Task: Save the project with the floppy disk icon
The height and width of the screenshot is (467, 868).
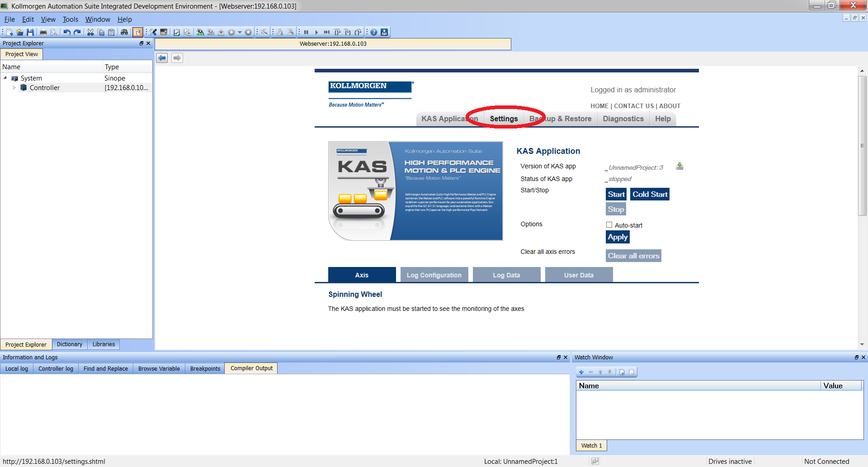Action: (x=30, y=32)
